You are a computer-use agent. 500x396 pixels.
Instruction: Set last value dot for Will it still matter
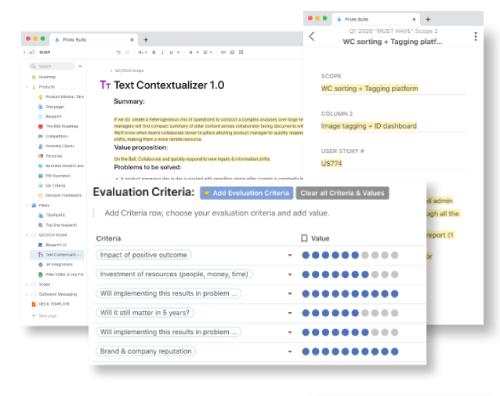point(395,313)
